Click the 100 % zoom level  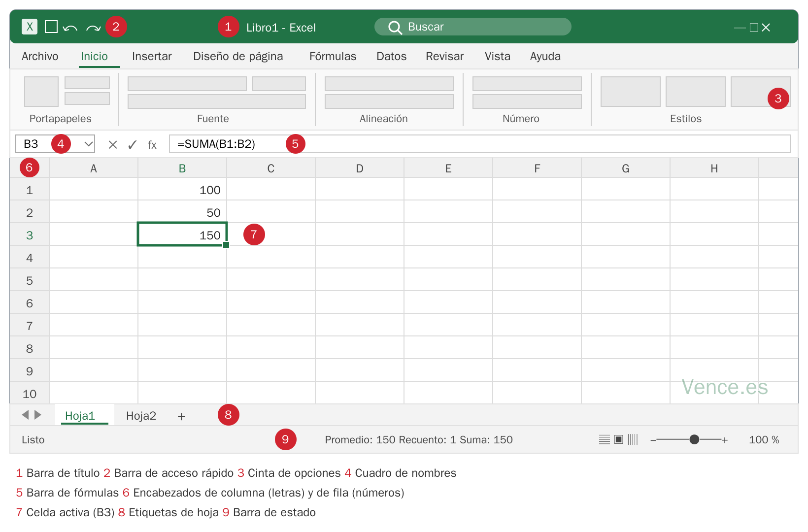click(x=764, y=439)
